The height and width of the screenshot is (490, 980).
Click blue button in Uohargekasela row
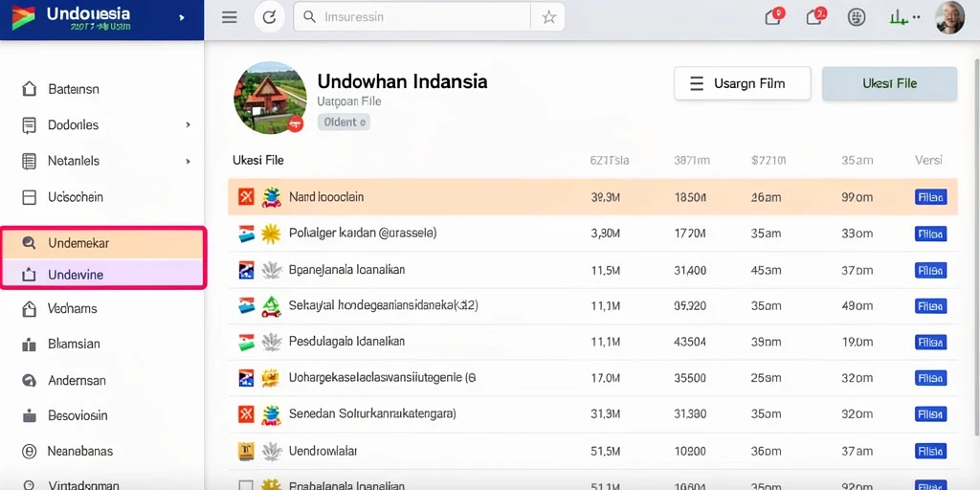930,377
